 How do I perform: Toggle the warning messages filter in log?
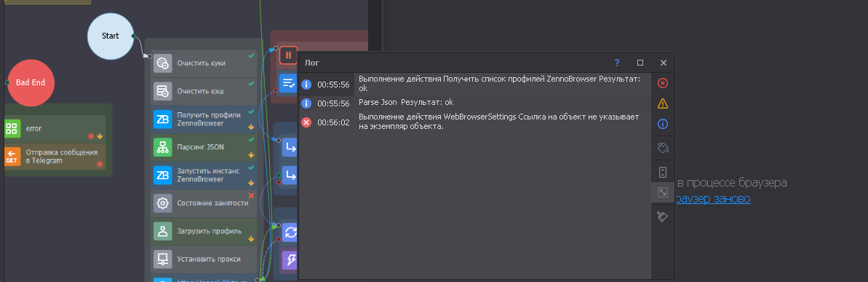pyautogui.click(x=663, y=103)
